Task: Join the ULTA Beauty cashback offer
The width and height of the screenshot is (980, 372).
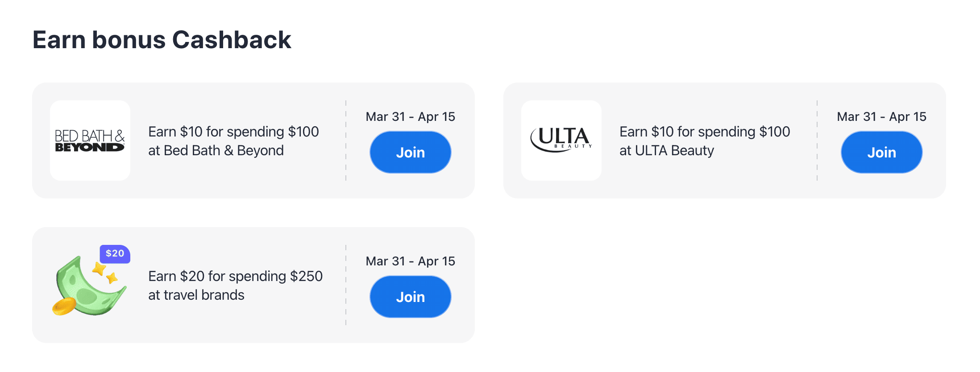Action: pyautogui.click(x=881, y=152)
